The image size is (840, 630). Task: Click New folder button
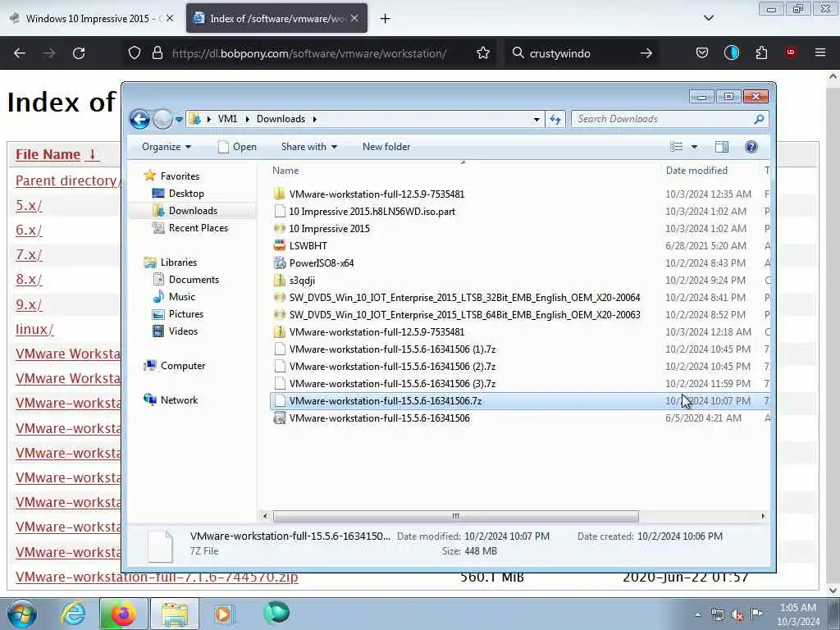pyautogui.click(x=386, y=147)
